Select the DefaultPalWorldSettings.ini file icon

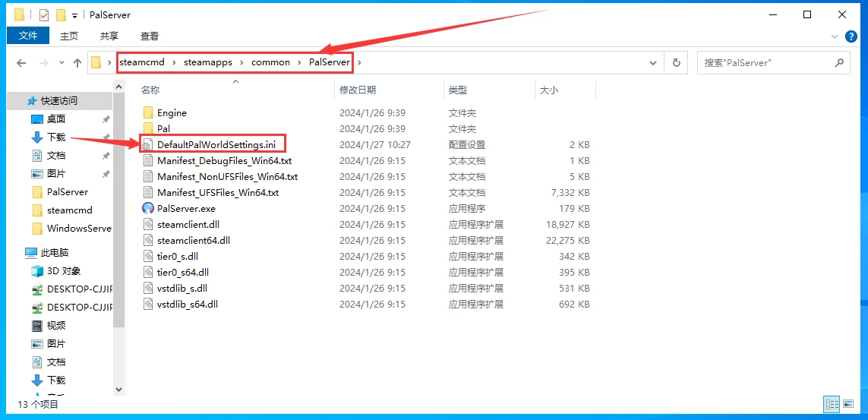pyautogui.click(x=147, y=145)
